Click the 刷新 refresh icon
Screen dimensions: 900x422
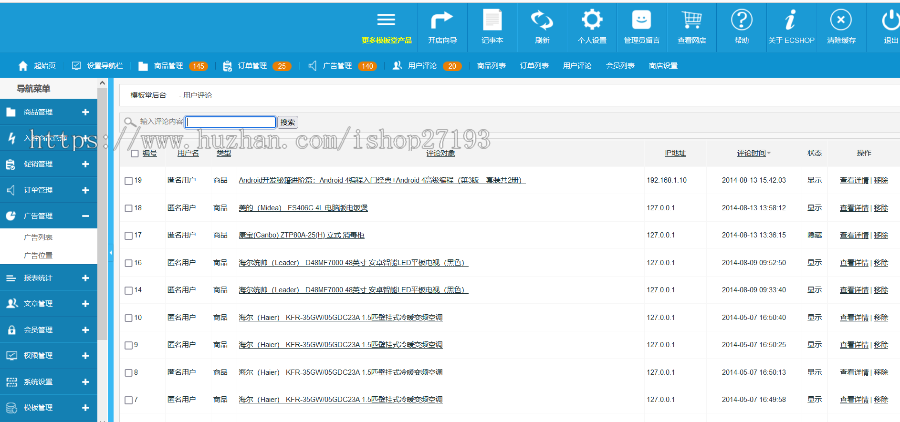pos(541,20)
